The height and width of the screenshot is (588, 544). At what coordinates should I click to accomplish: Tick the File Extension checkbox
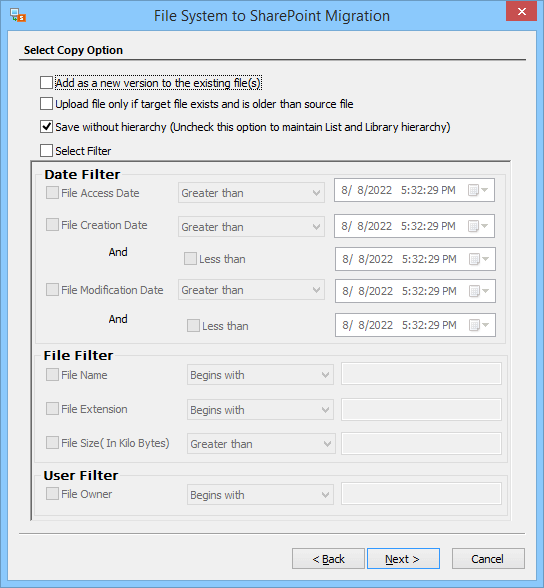pyautogui.click(x=52, y=409)
